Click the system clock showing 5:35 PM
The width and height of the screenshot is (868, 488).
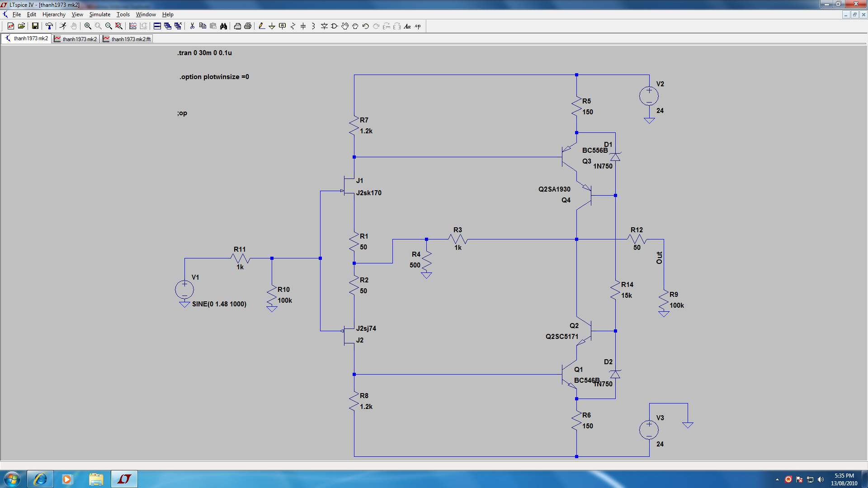tap(844, 479)
